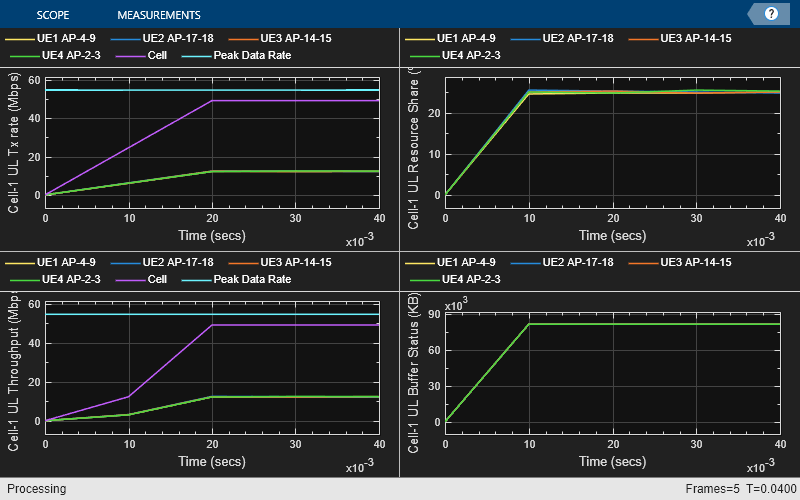This screenshot has height=500, width=800.
Task: Open the MEASUREMENTS tab
Action: [x=159, y=15]
